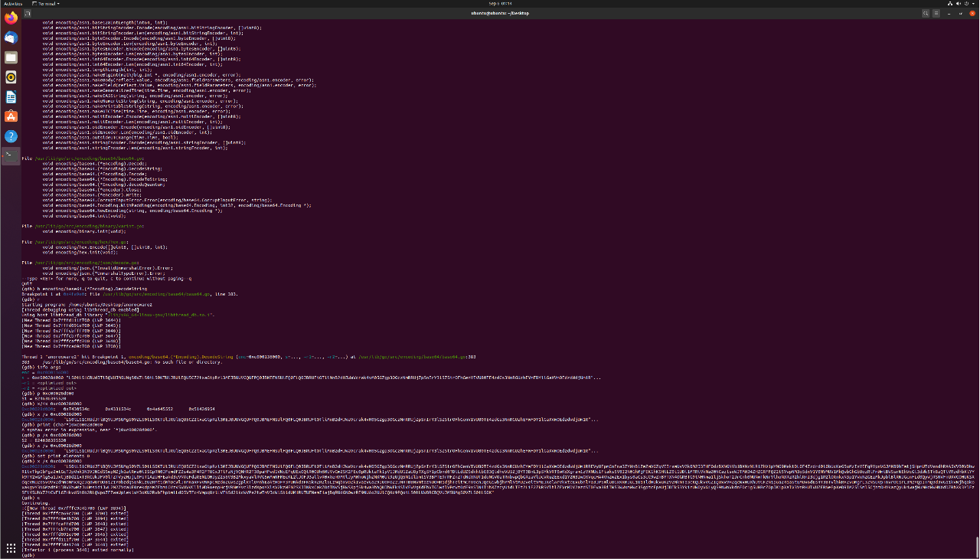Select the open terminal window in the dock
Viewport: 980px width, 559px height.
pos(10,156)
